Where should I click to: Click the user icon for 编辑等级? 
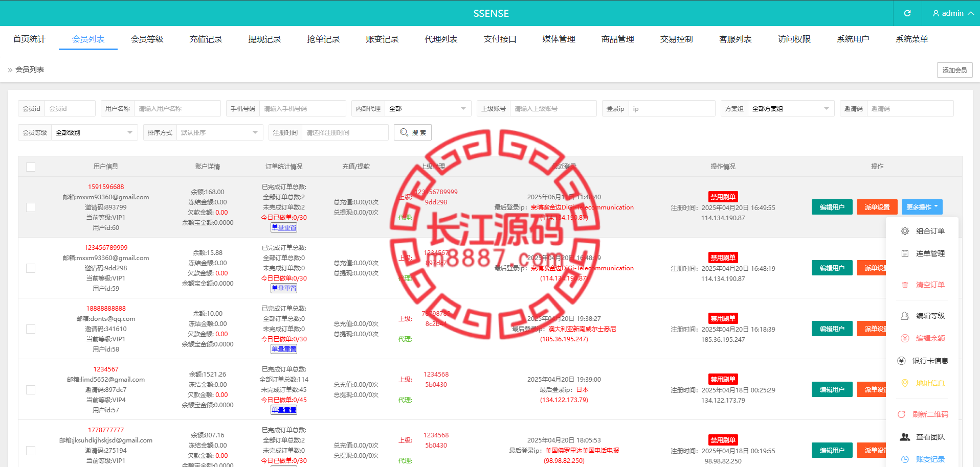point(905,316)
